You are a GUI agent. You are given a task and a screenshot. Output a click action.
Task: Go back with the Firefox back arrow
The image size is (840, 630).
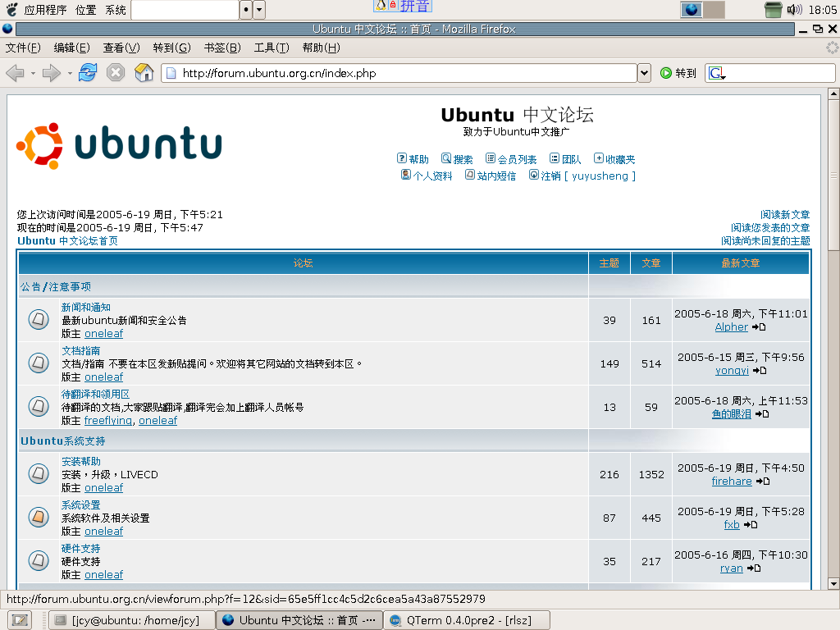coord(15,73)
